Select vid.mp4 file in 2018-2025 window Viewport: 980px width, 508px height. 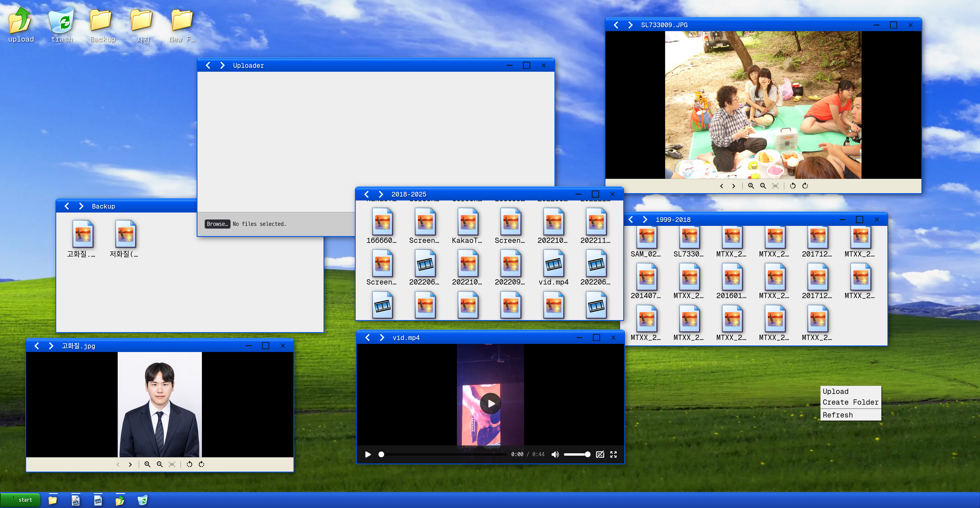553,268
